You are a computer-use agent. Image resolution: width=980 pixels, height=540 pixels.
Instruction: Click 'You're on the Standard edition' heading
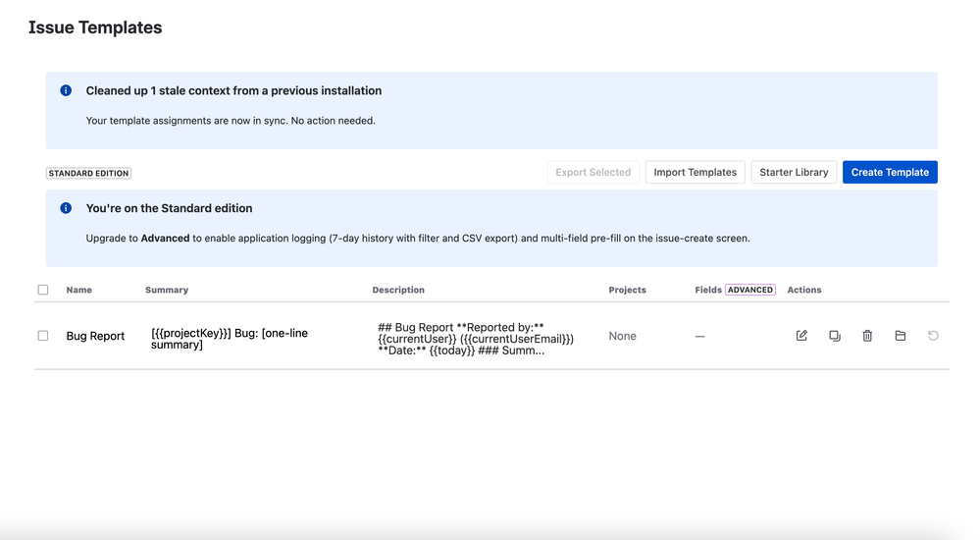(170, 208)
